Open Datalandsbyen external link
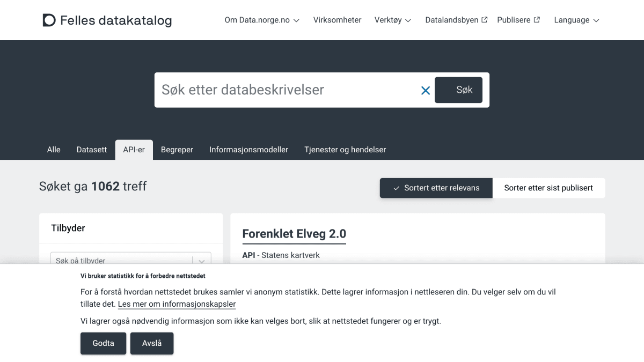The width and height of the screenshot is (644, 362). [x=456, y=20]
